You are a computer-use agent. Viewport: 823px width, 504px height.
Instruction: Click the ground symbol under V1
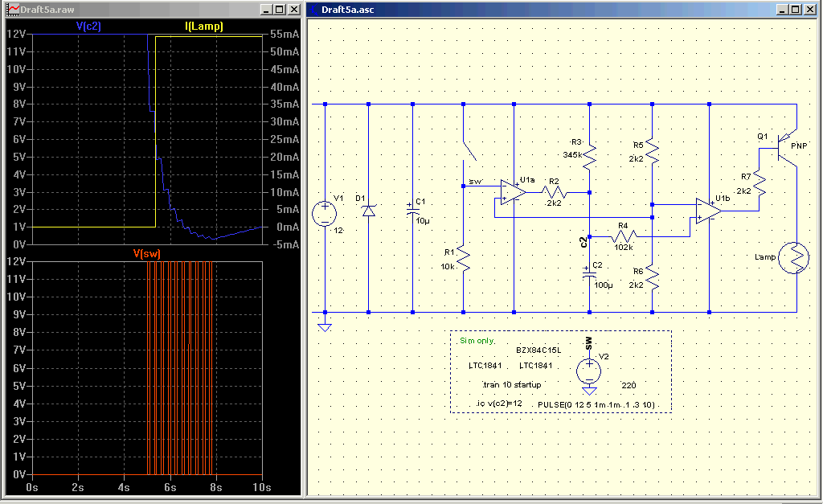325,328
